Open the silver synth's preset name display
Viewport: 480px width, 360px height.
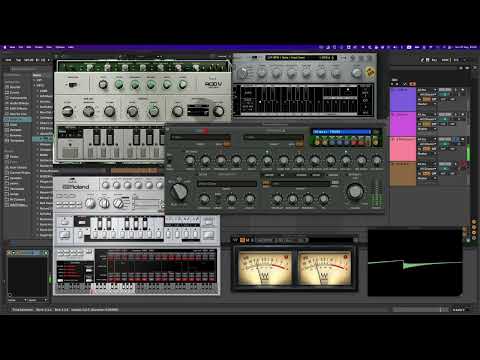301,58
